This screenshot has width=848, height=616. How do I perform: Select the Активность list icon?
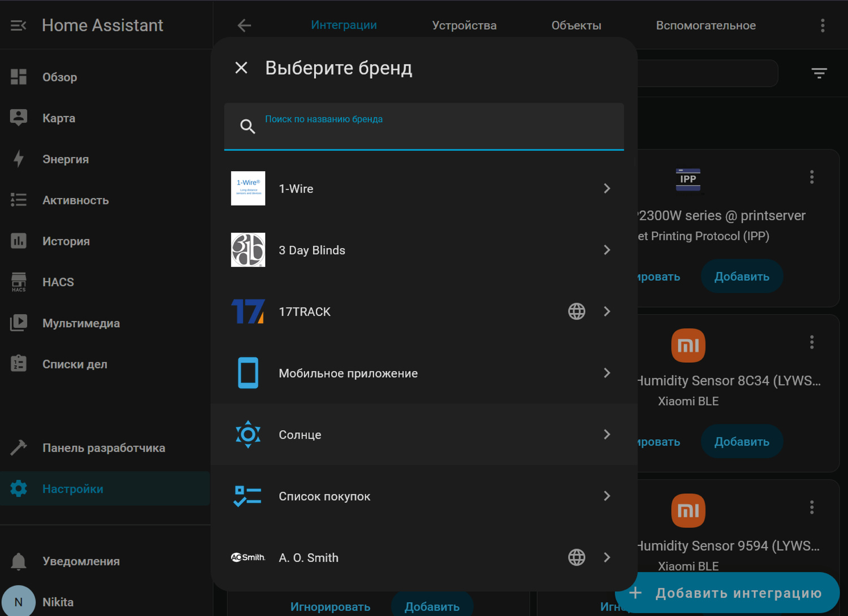pyautogui.click(x=19, y=199)
